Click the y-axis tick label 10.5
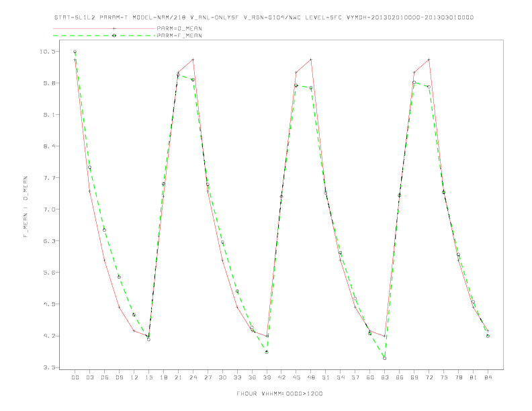This screenshot has height=411, width=532. 47,52
